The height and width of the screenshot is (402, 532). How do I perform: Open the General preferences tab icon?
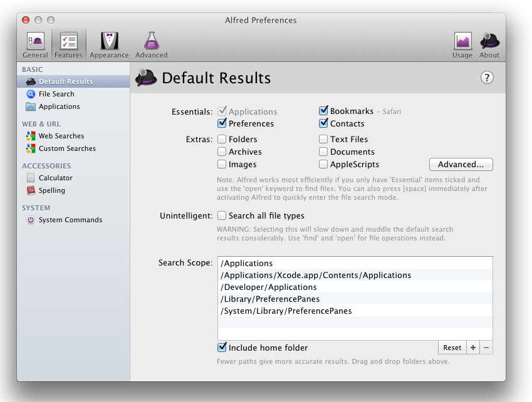(x=35, y=41)
